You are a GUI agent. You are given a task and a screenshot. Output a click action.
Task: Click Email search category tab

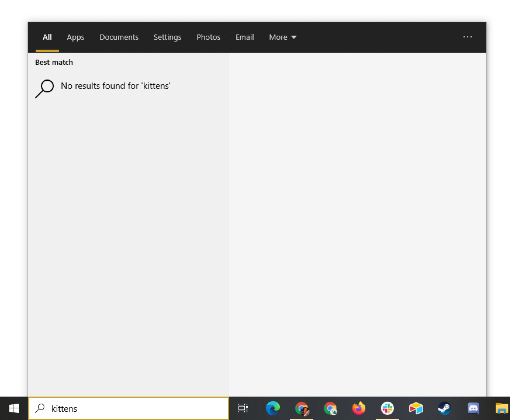pos(244,37)
